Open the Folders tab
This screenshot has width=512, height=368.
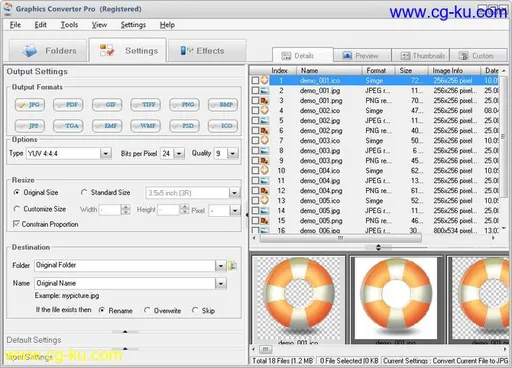(48, 51)
